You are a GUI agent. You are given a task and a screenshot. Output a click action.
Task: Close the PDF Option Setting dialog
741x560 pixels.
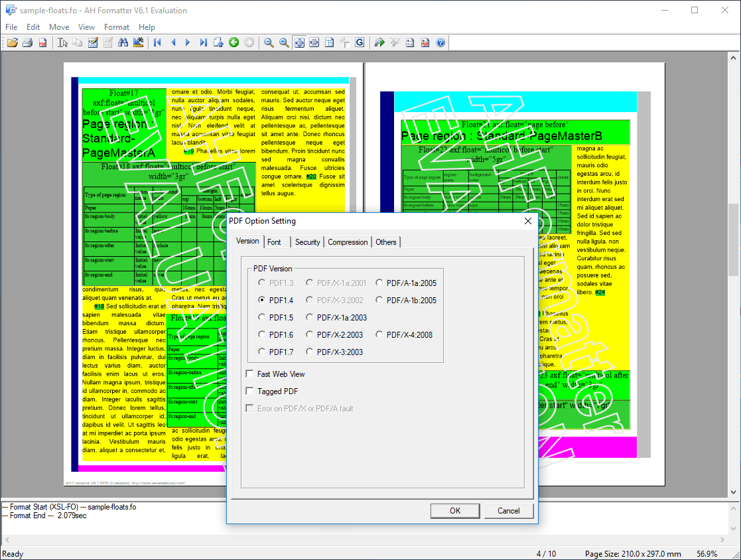point(528,221)
